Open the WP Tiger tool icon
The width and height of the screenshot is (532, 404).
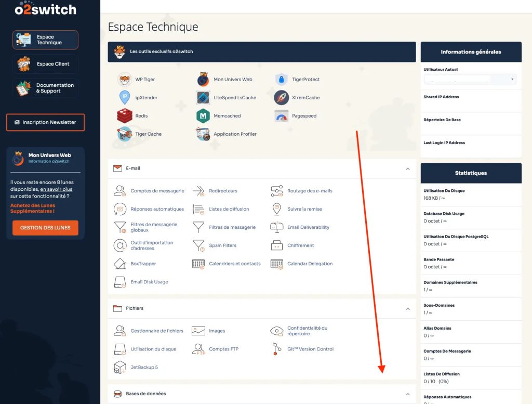tap(125, 80)
